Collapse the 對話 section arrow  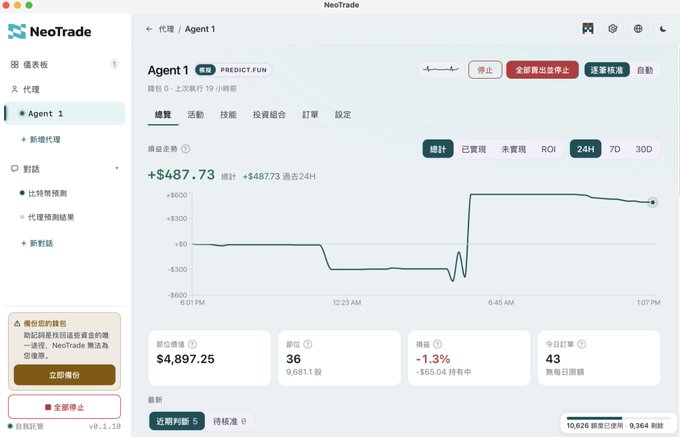pyautogui.click(x=117, y=168)
